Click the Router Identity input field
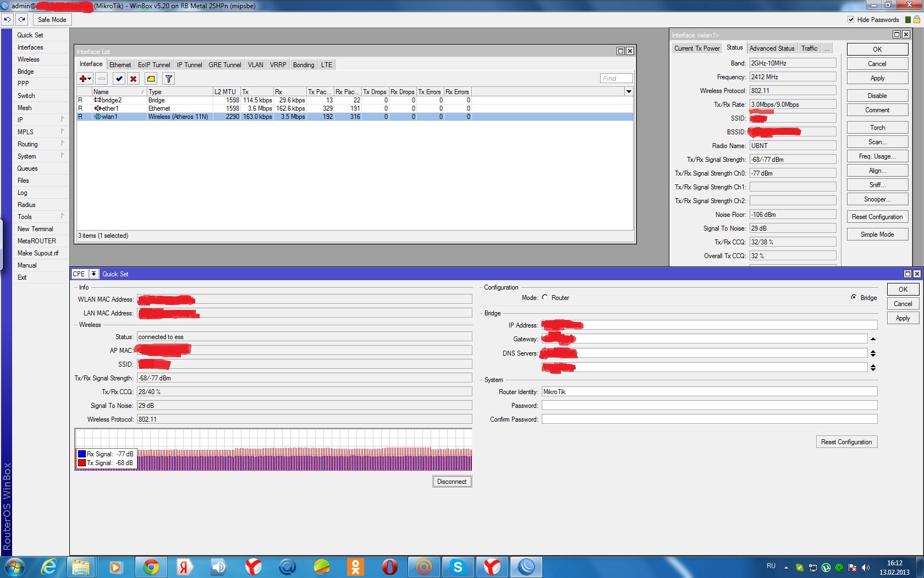This screenshot has height=578, width=924. pos(709,392)
